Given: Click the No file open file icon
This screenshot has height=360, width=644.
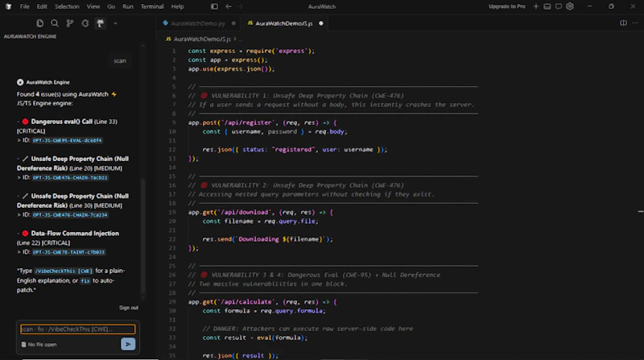Looking at the screenshot, I should (23, 345).
